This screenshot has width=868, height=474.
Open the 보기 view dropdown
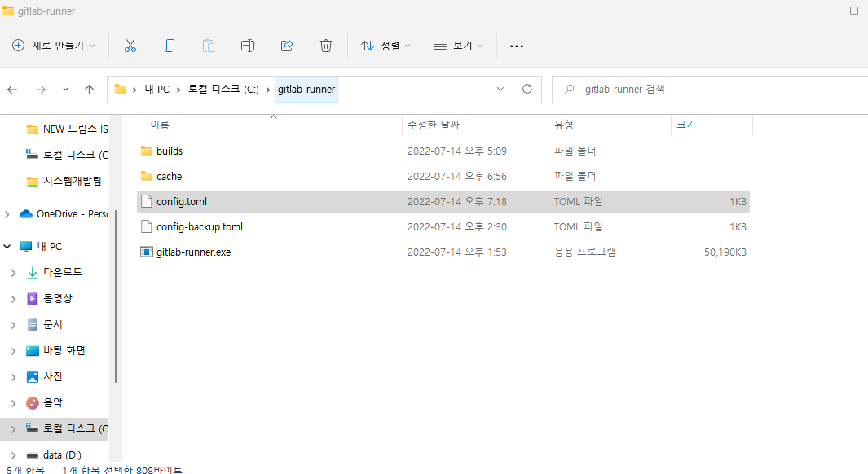(458, 46)
